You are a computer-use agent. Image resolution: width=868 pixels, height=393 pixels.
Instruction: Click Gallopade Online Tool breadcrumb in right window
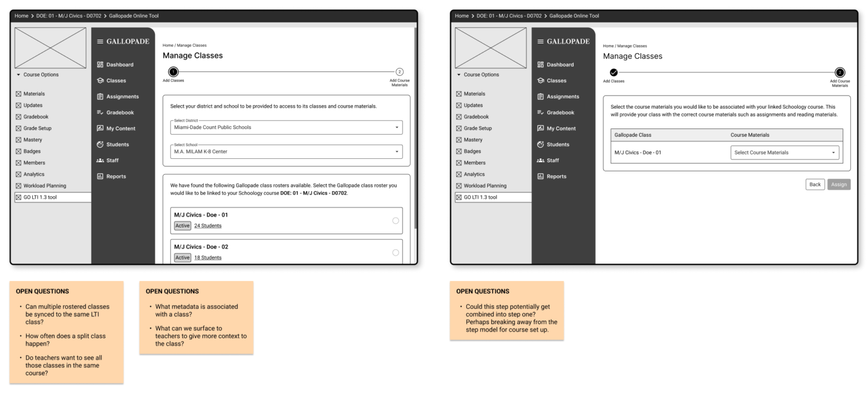tap(574, 16)
